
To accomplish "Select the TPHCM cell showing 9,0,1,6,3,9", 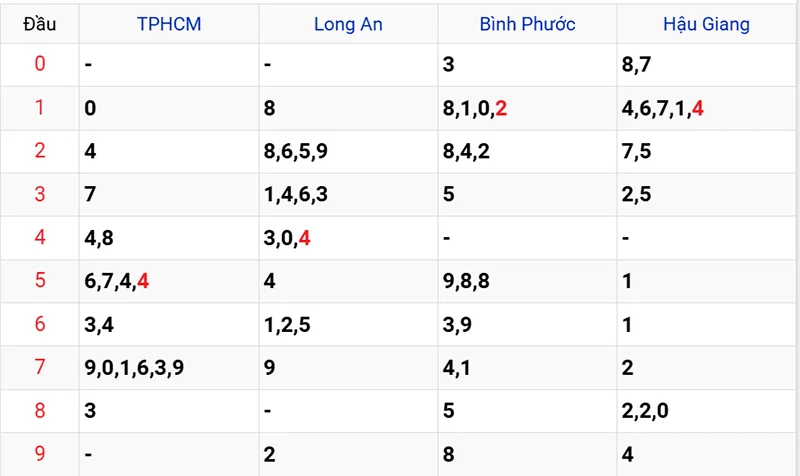I will (x=134, y=367).
